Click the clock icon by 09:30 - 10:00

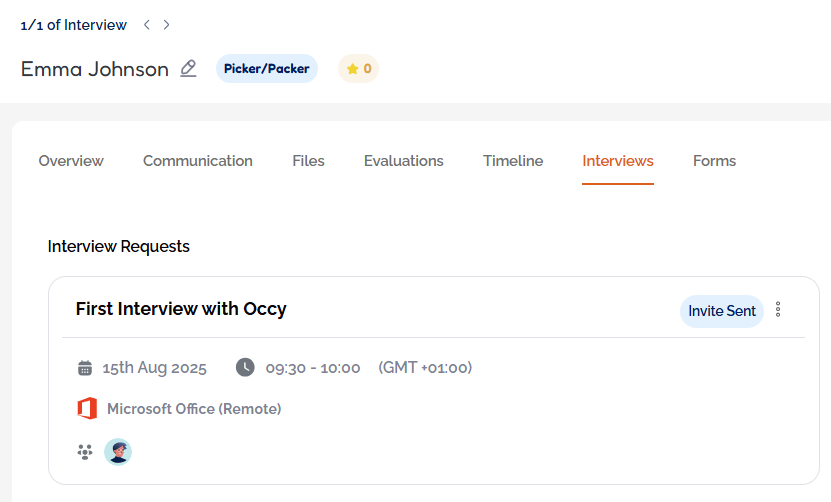coord(245,367)
